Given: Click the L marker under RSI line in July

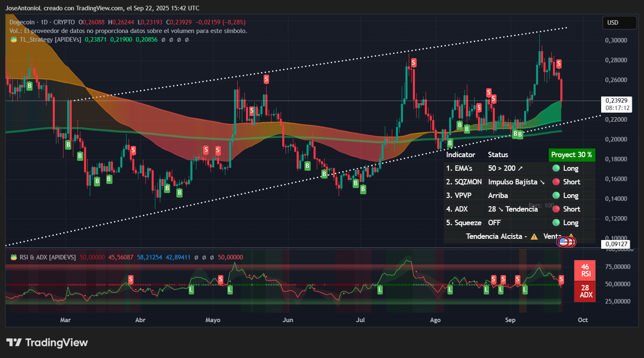Looking at the screenshot, I should (380, 290).
